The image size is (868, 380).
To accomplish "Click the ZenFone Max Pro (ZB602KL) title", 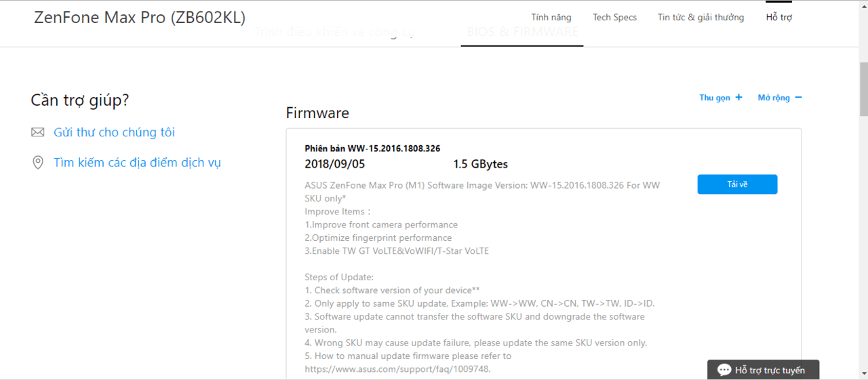I will click(x=140, y=18).
